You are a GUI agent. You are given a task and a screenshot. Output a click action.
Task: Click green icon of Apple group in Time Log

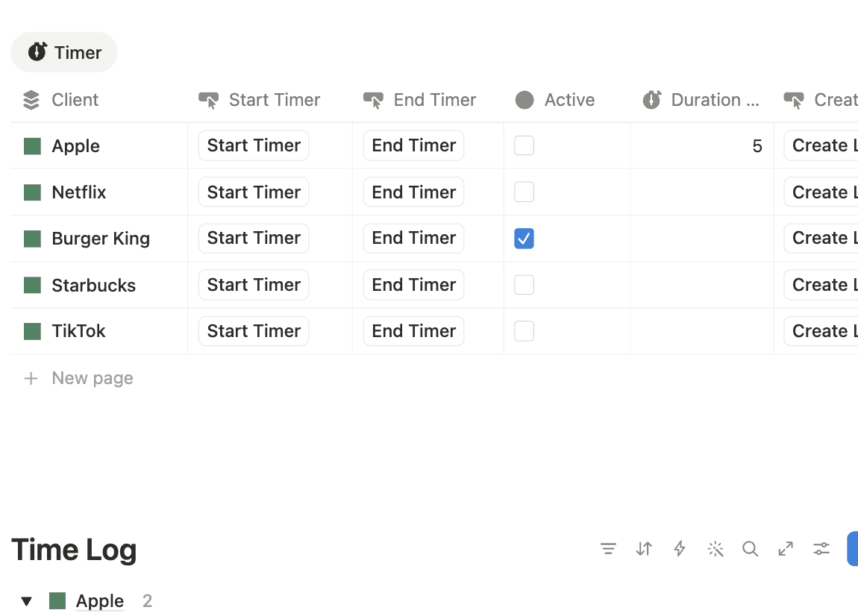pyautogui.click(x=57, y=600)
